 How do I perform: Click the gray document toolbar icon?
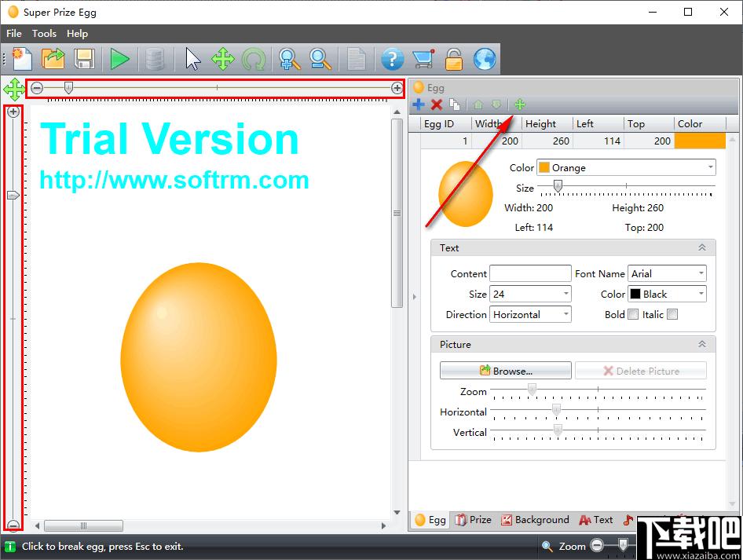[356, 59]
